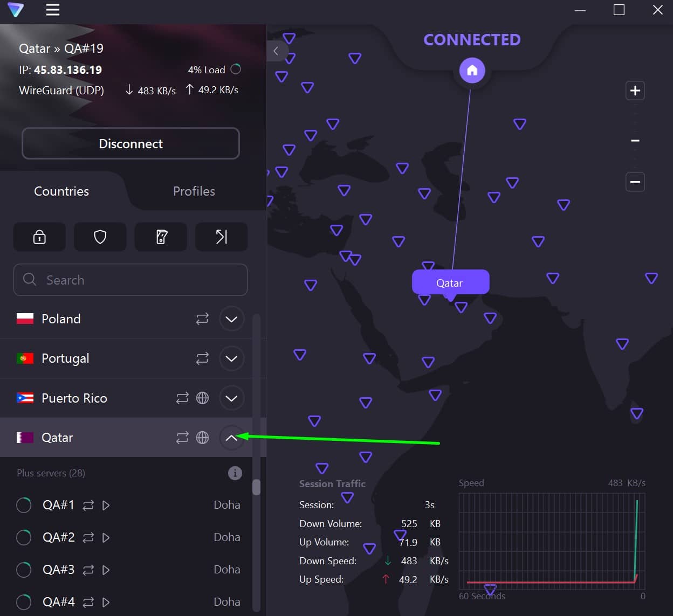
Task: Click the streaming play icon for QA#3
Action: (106, 570)
